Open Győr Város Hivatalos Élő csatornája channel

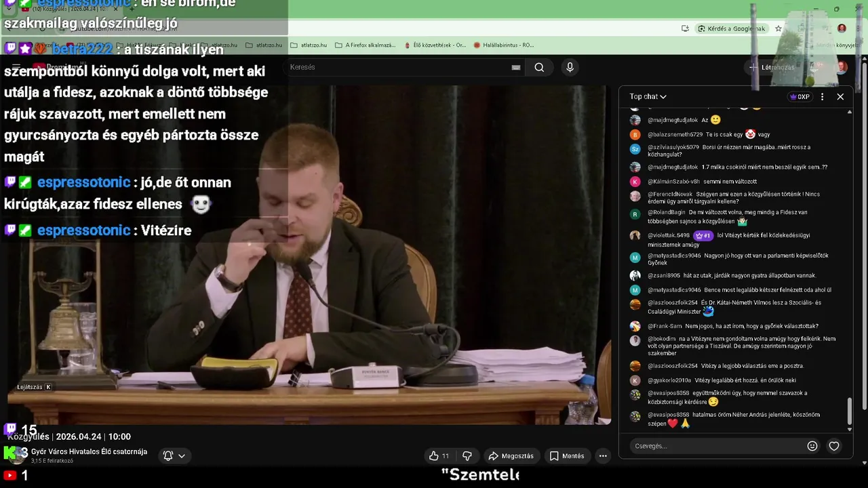[89, 451]
